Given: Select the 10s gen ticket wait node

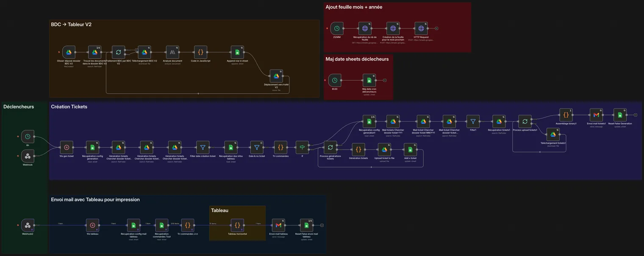Looking at the screenshot, I should 67,147.
